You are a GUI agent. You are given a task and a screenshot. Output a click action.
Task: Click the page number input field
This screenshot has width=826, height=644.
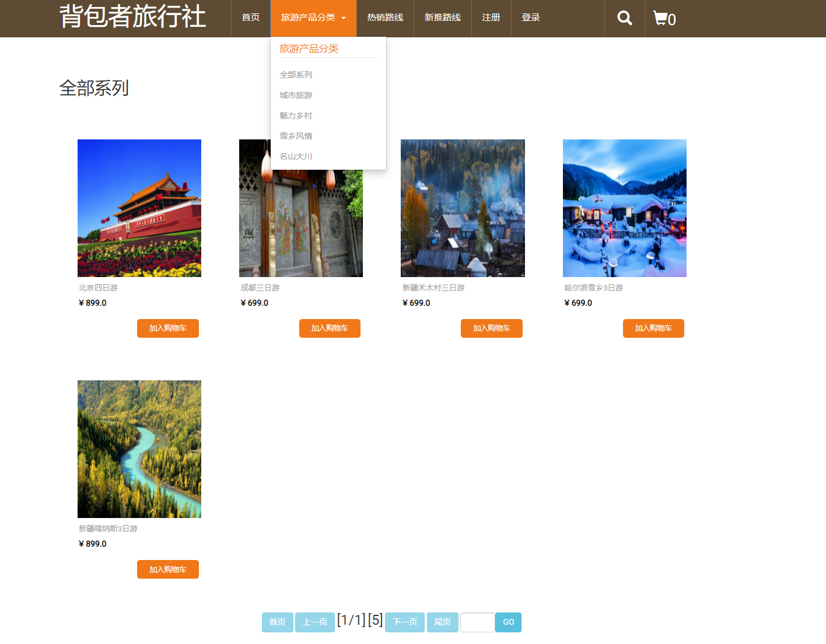(x=477, y=622)
